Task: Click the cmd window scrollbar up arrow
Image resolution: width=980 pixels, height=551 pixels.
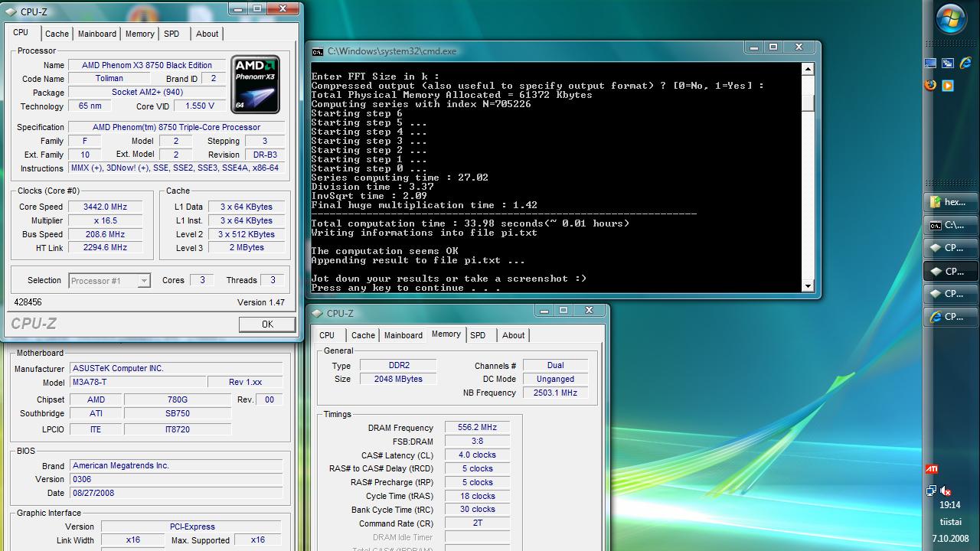Action: pyautogui.click(x=807, y=70)
